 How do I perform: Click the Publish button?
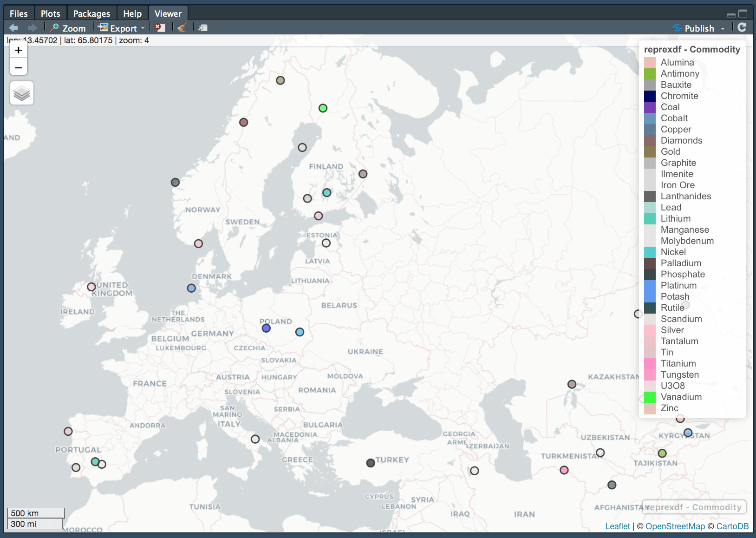coord(693,28)
